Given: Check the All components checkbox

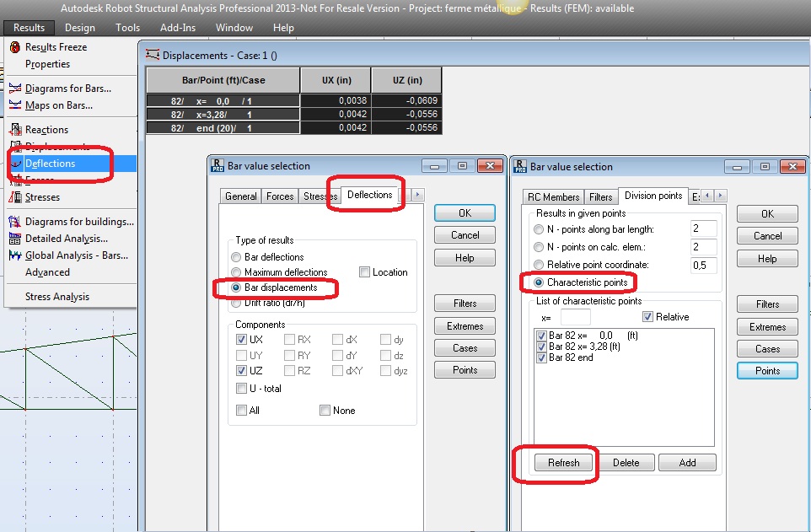Looking at the screenshot, I should click(x=241, y=411).
